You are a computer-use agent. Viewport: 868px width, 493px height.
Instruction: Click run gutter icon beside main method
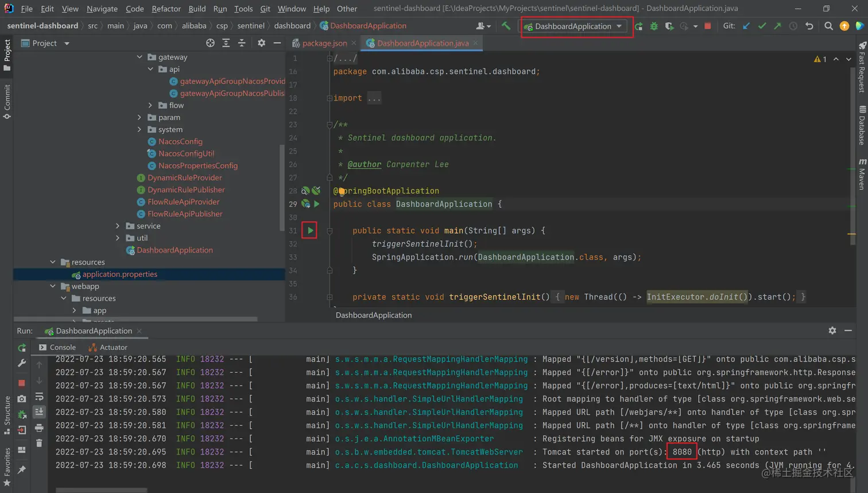(x=310, y=230)
